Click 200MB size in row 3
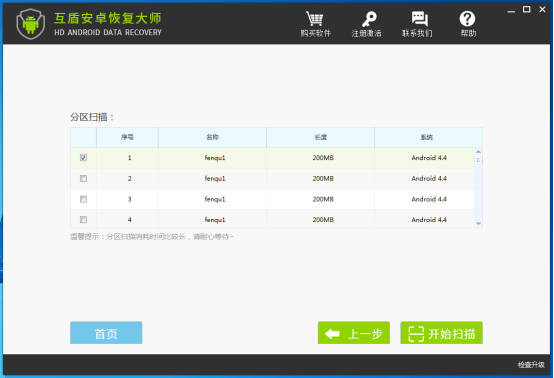554x378 pixels. coord(323,199)
